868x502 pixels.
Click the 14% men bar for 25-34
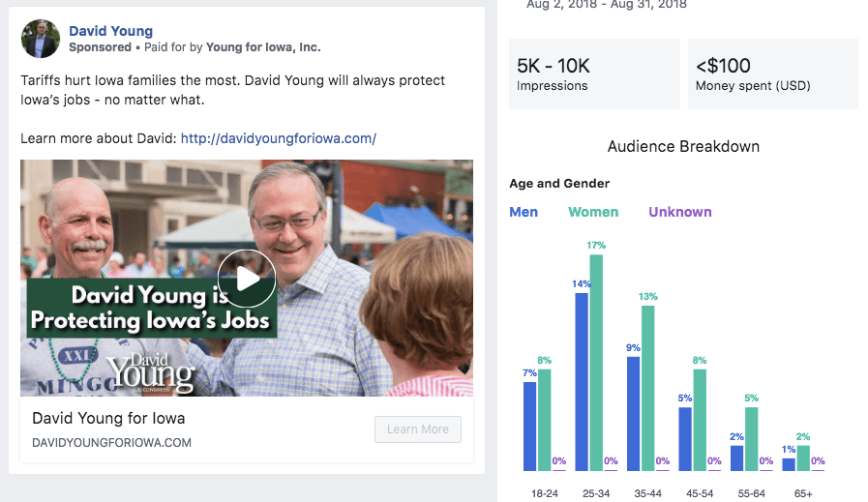582,381
